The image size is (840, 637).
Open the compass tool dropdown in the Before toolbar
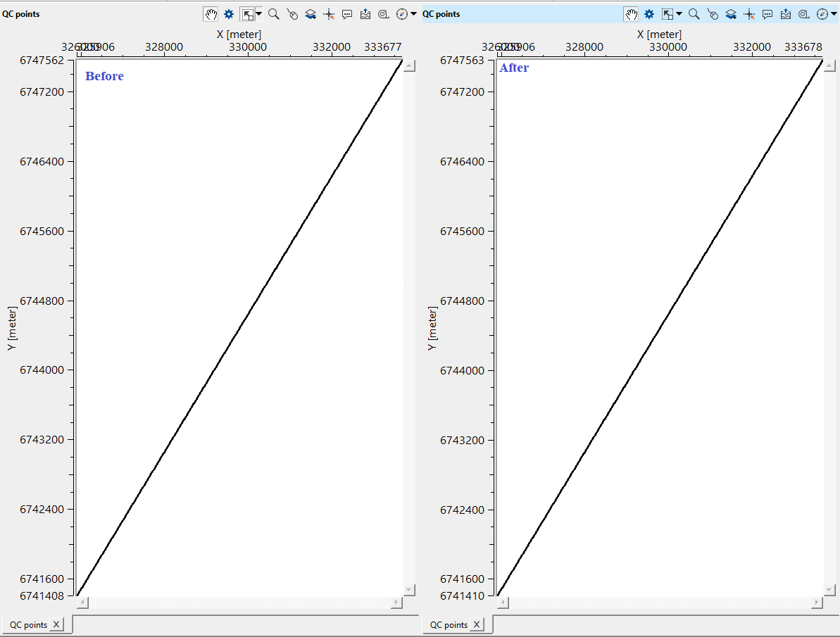[402, 13]
